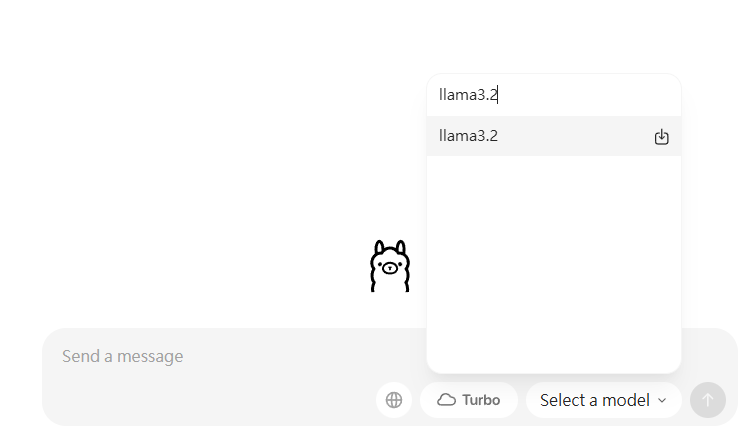Screen dimensions: 747x442
Task: Click the chevron next to Select a model
Action: [x=661, y=400]
